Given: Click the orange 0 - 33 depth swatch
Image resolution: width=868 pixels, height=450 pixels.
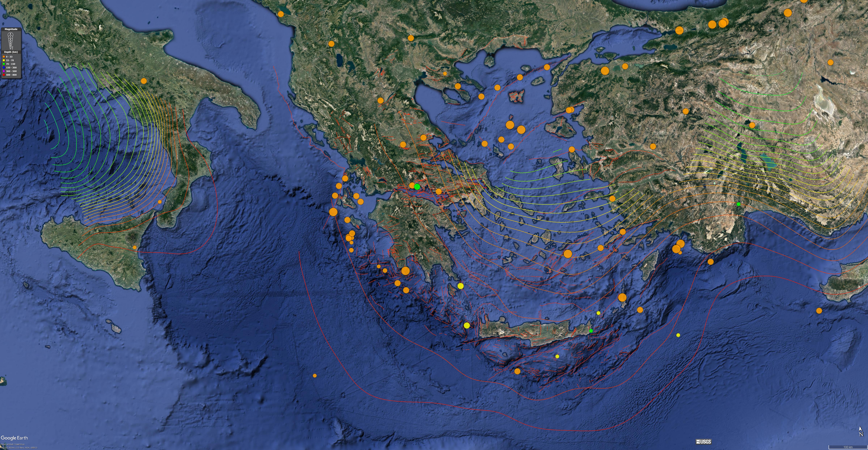Looking at the screenshot, I should (x=4, y=57).
